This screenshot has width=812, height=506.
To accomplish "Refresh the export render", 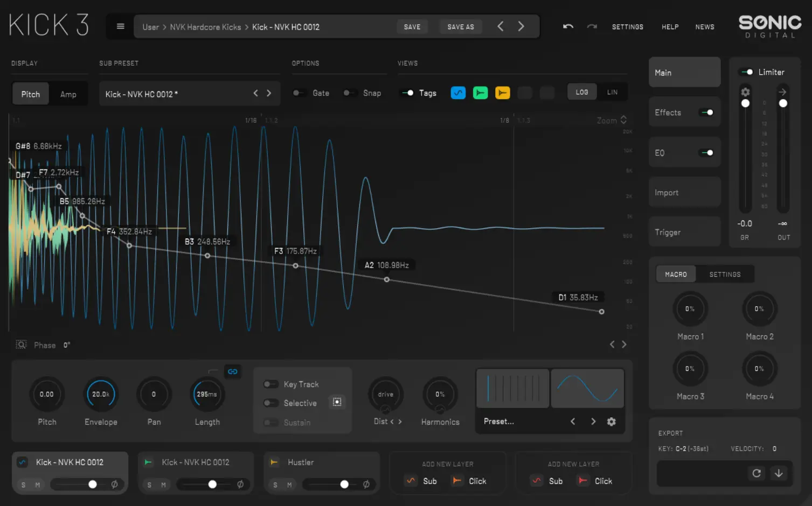I will (x=757, y=473).
